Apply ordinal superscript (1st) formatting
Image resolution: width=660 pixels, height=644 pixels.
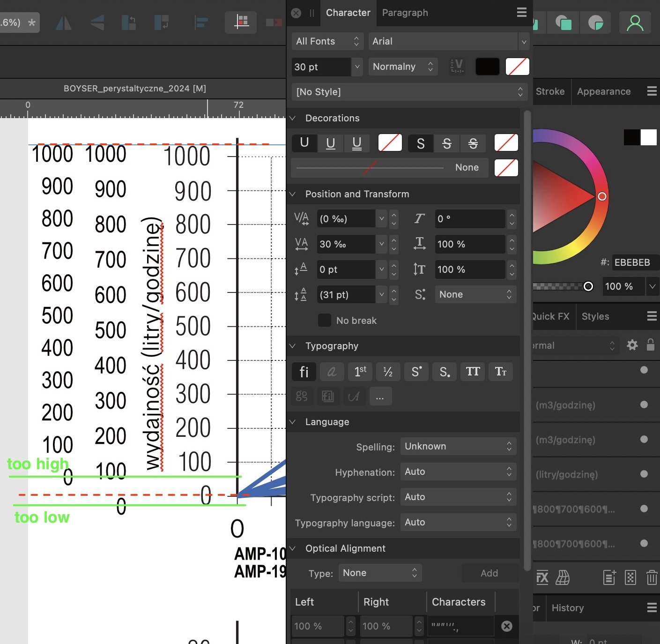[x=360, y=372]
